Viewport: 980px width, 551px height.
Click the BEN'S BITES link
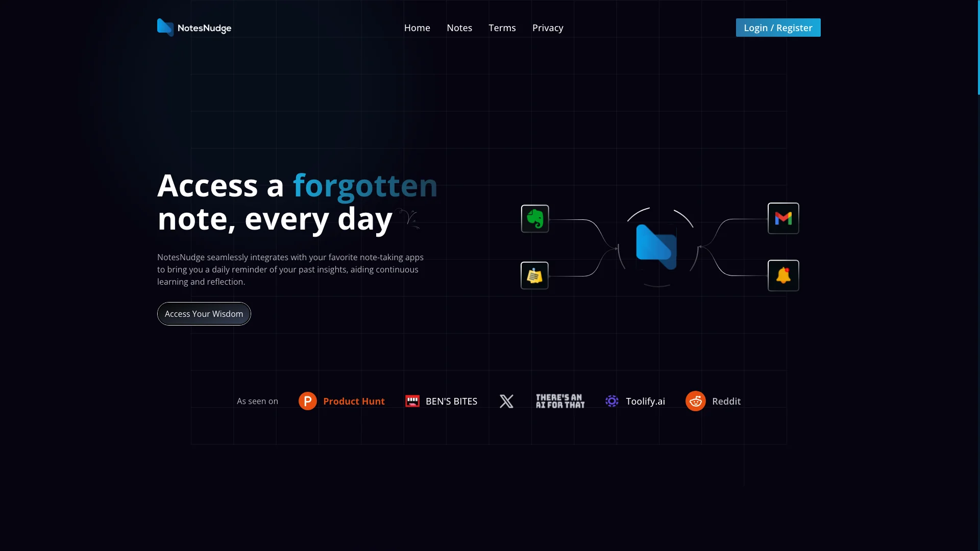pyautogui.click(x=441, y=401)
